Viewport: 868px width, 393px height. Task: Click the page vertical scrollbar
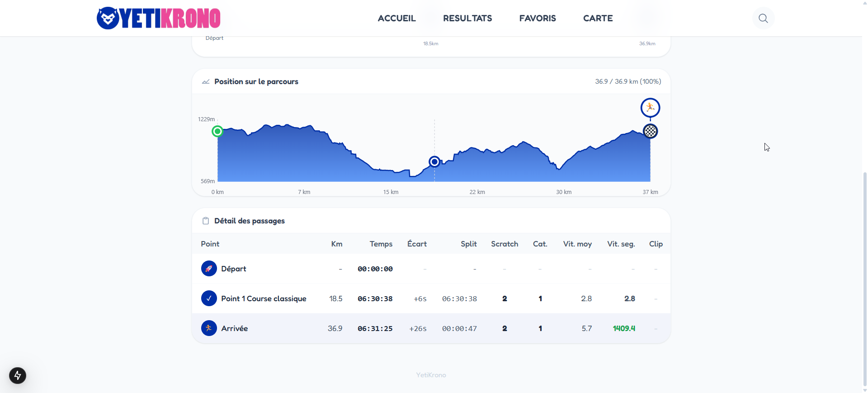[865, 271]
